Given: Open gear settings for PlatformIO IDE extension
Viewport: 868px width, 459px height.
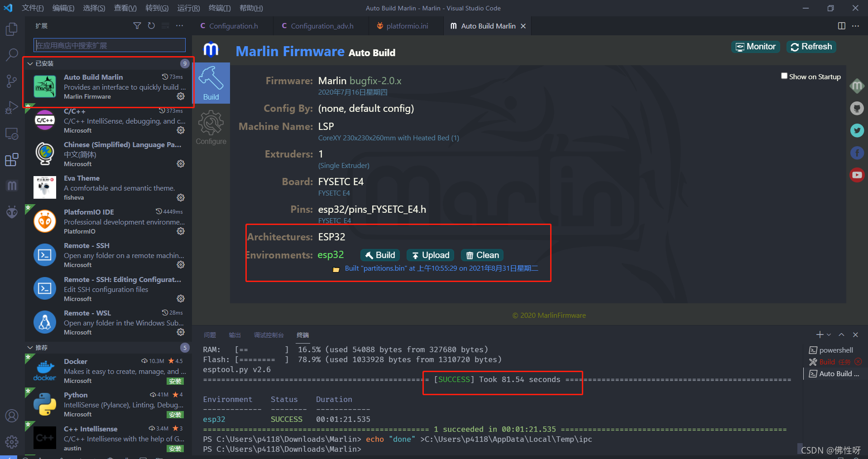Looking at the screenshot, I should click(181, 231).
